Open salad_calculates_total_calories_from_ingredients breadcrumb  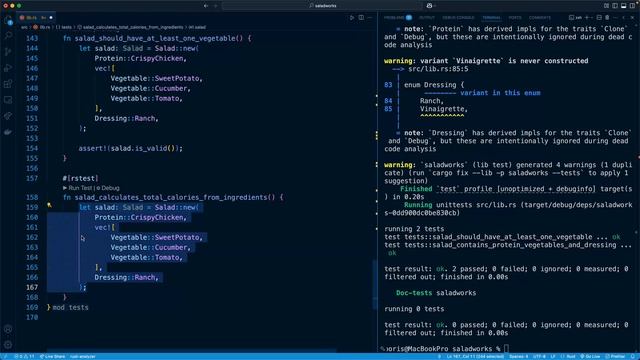pos(130,27)
